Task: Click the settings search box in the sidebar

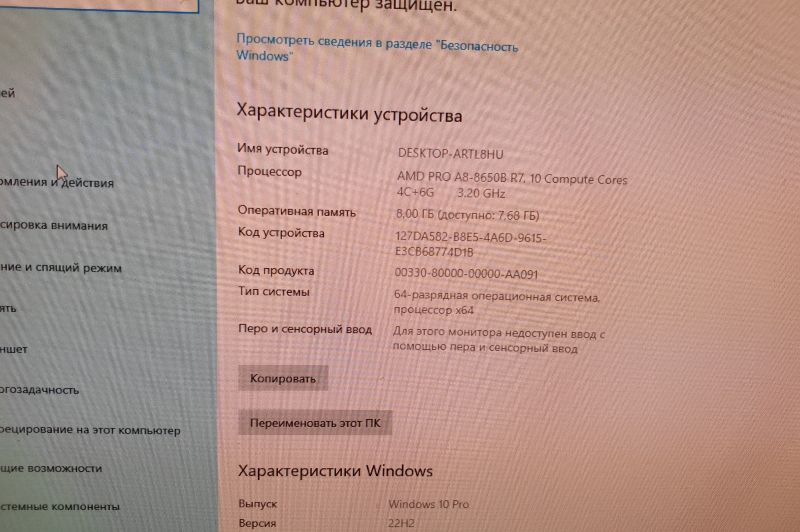Action: click(99, 5)
